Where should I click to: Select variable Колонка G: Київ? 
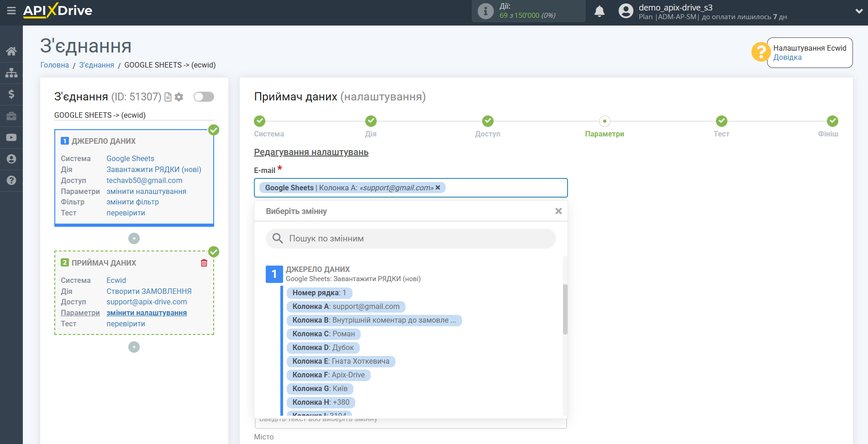click(x=320, y=389)
